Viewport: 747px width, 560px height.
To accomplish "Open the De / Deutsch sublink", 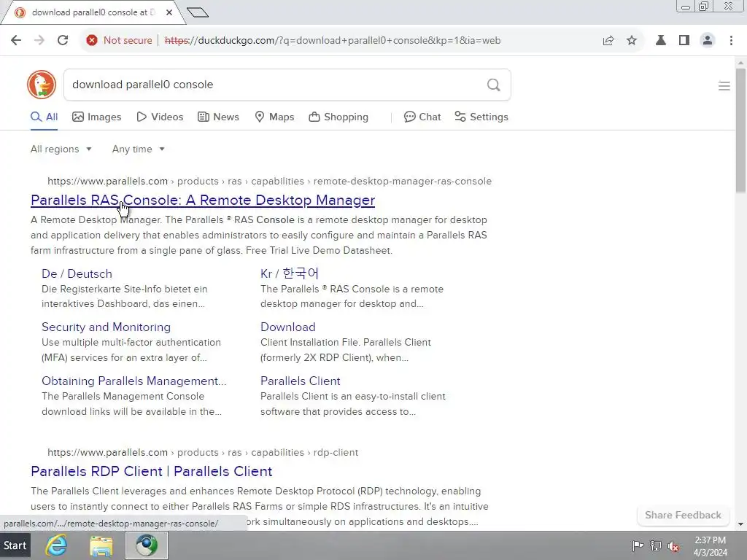I will 77,274.
